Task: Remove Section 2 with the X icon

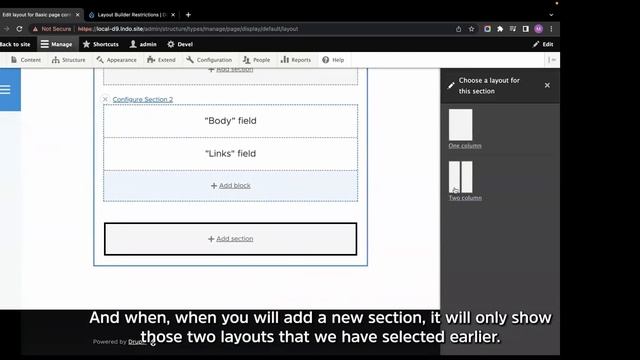Action: 105,99
